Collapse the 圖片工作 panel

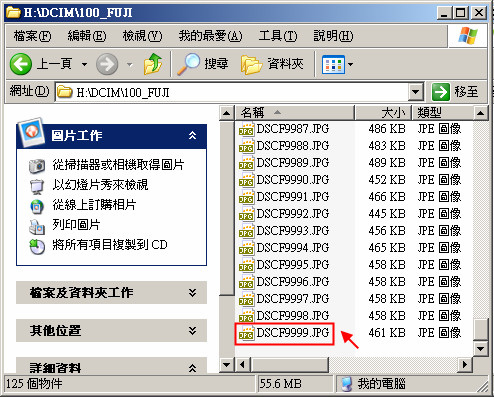coord(192,135)
